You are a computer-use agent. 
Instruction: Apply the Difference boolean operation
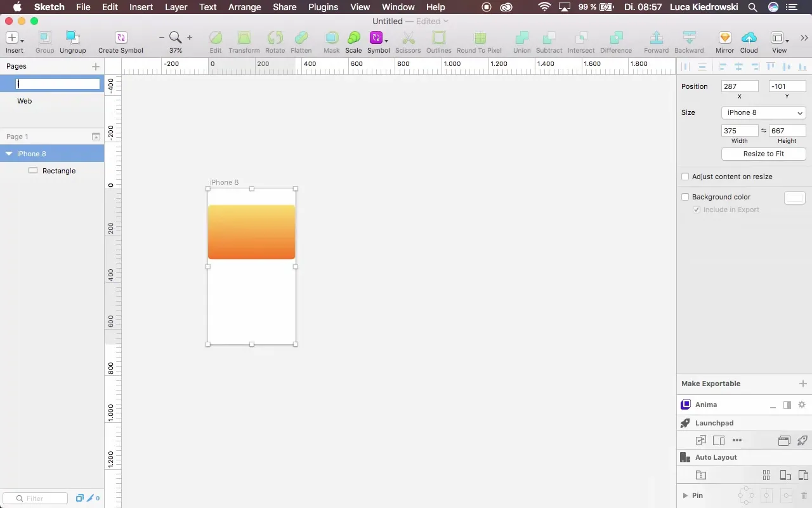(616, 38)
